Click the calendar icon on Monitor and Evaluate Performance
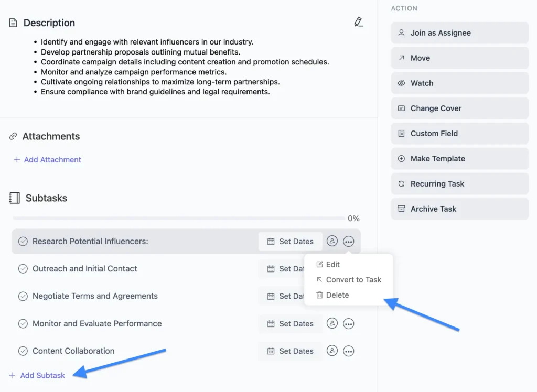The width and height of the screenshot is (537, 392). (272, 323)
